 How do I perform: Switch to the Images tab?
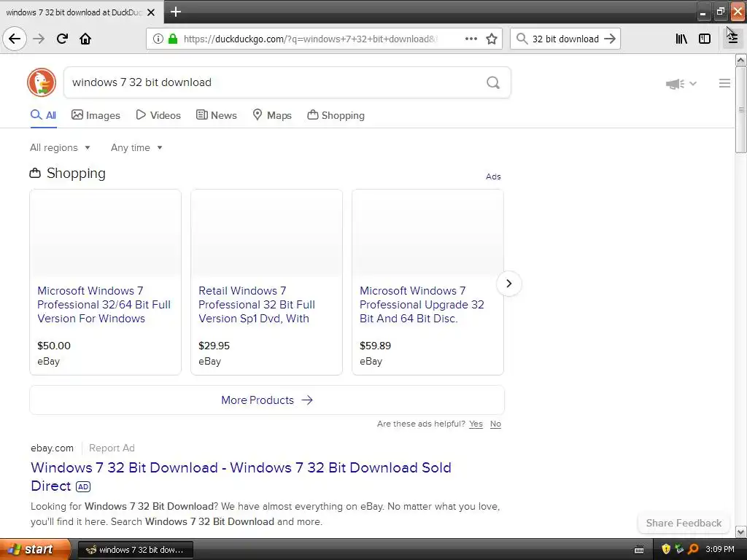[x=96, y=115]
